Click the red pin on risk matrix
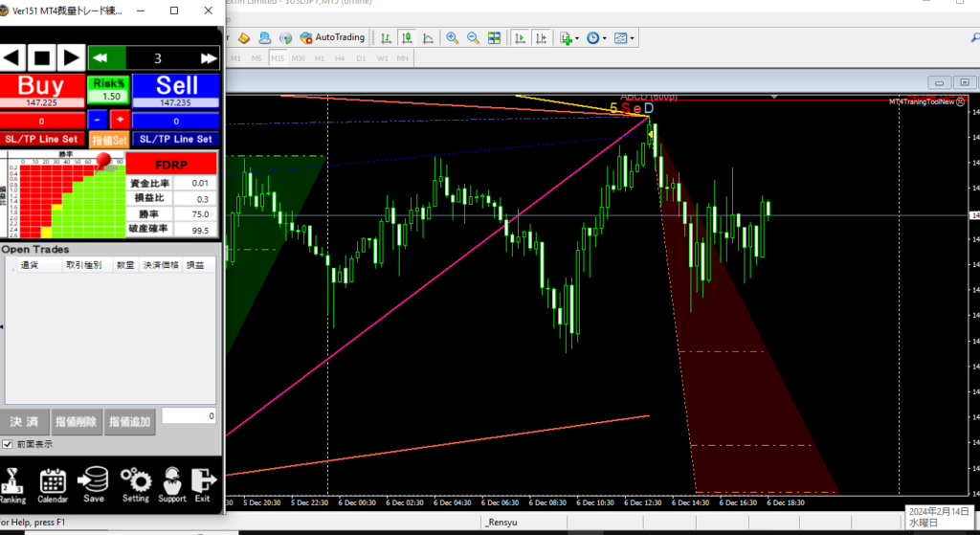Screen dimensions: 980x535 pyautogui.click(x=103, y=160)
